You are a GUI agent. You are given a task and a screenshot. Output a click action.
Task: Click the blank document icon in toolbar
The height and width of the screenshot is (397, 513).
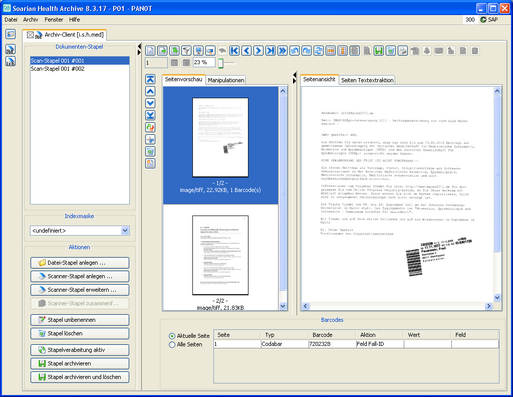coord(150,51)
